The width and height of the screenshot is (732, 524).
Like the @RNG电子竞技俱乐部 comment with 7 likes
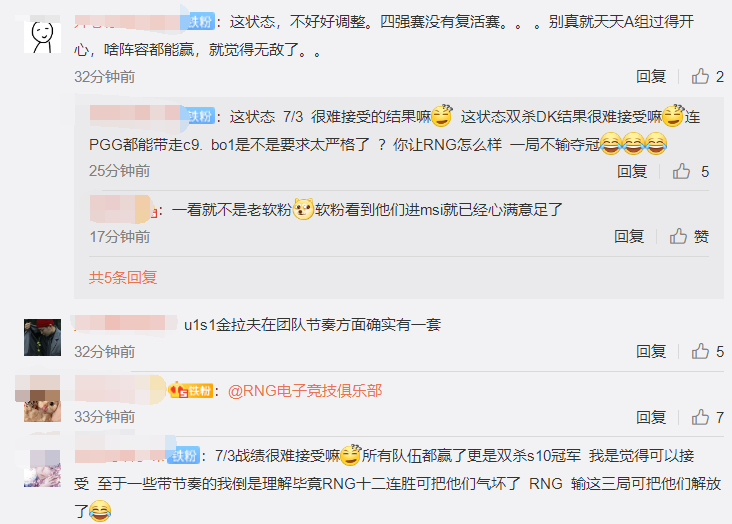click(x=700, y=417)
